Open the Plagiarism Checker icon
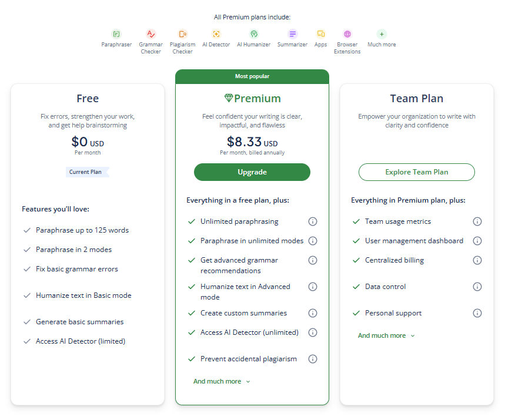Screen dimensions: 505x420 coord(183,34)
